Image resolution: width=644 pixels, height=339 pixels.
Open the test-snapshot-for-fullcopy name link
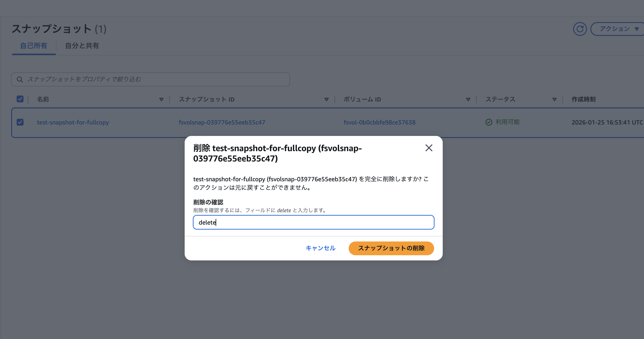click(73, 122)
